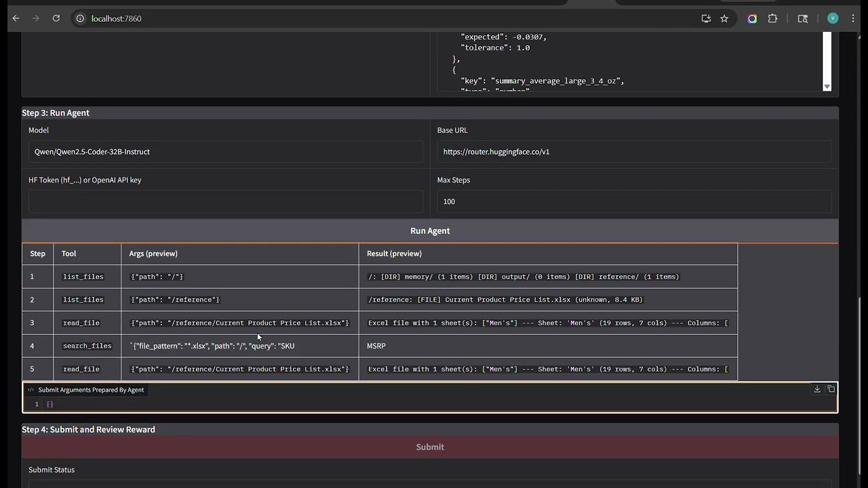
Task: Click the Args (preview) column header
Action: [240, 253]
